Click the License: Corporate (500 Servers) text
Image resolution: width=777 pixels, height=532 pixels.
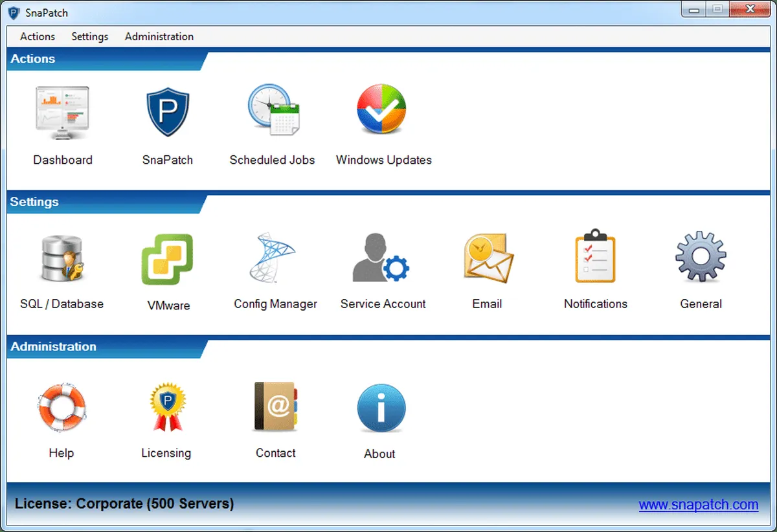[124, 504]
